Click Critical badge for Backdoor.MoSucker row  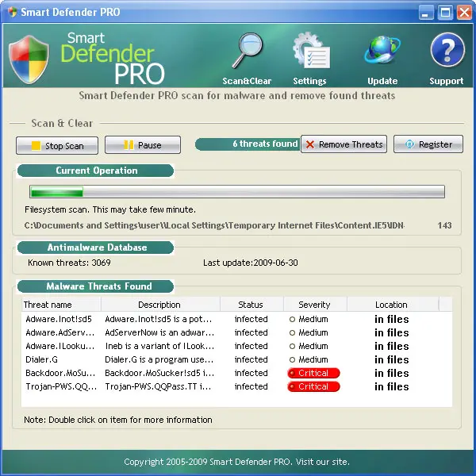(313, 373)
